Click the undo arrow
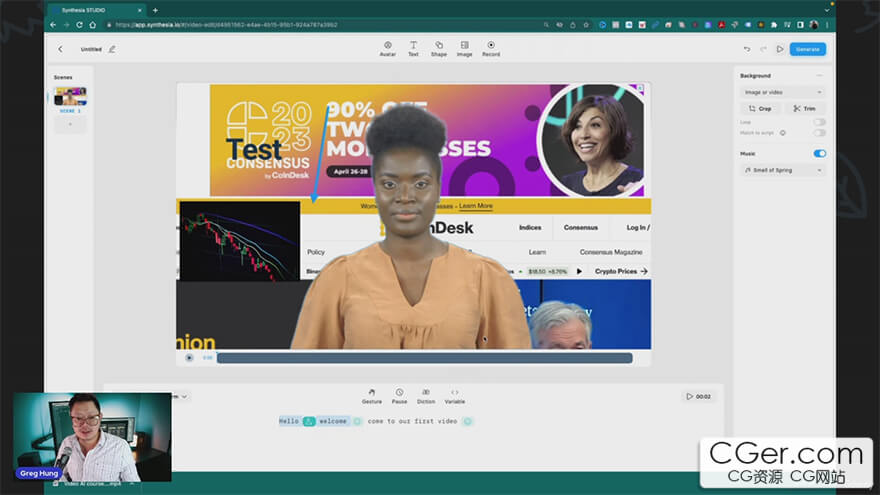The width and height of the screenshot is (880, 495). [x=747, y=49]
